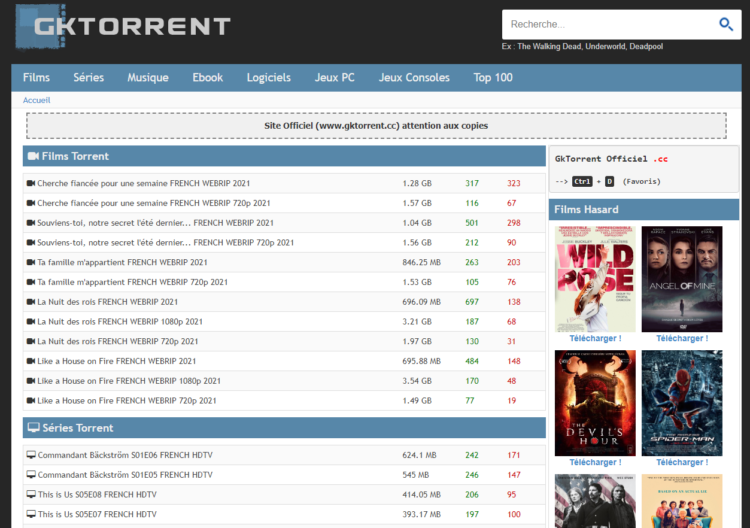Open This is Us S05E07 FRENCH HDTV
This screenshot has width=750, height=528.
click(97, 514)
